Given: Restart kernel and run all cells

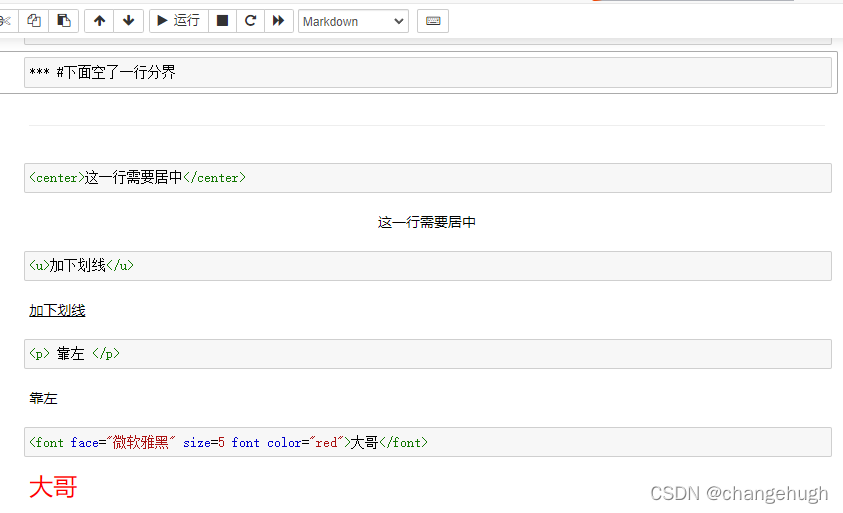Looking at the screenshot, I should pos(278,21).
